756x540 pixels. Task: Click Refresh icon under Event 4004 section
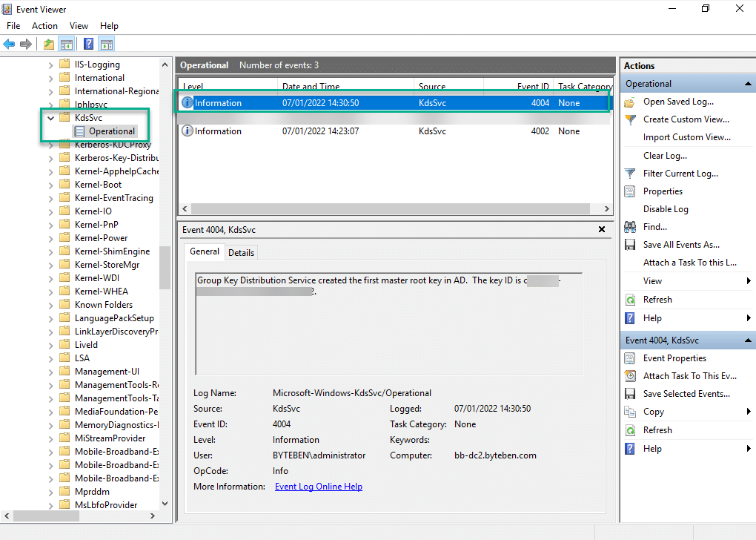(x=630, y=430)
